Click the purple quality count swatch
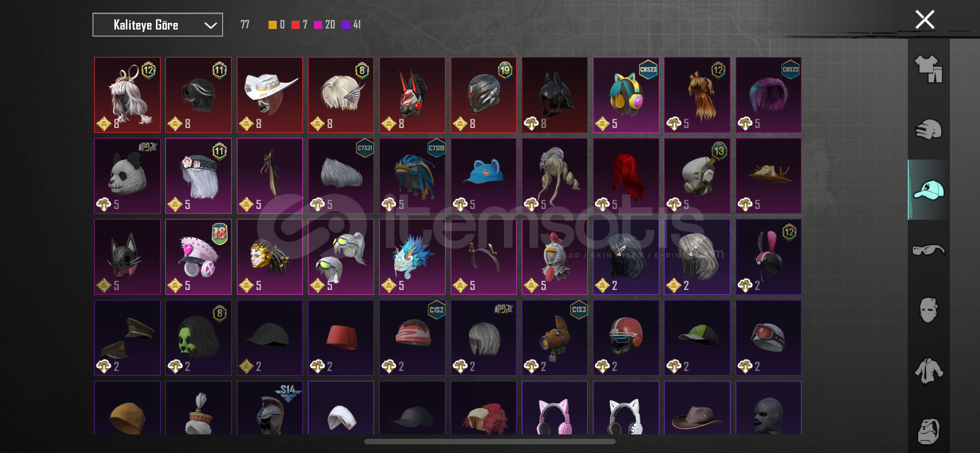 click(x=346, y=25)
